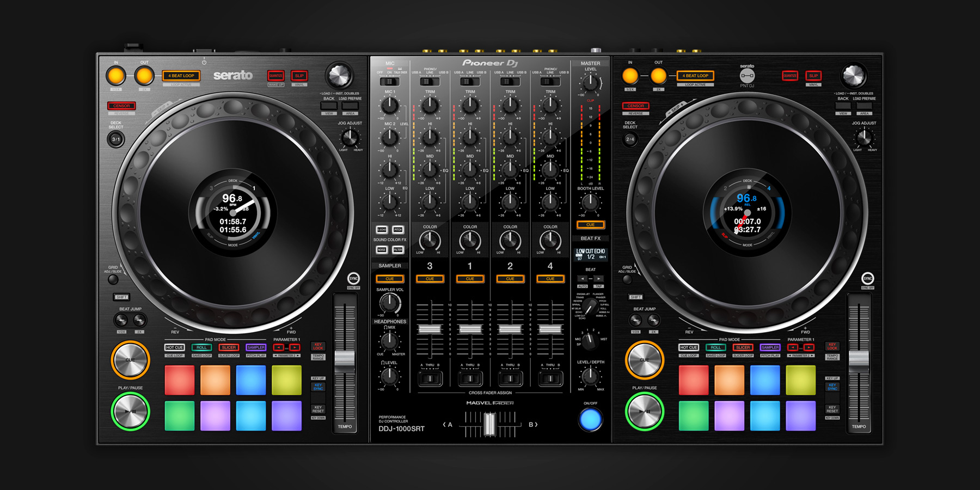This screenshot has width=980, height=490.
Task: Toggle SLIP mode on the left deck
Action: [x=299, y=76]
